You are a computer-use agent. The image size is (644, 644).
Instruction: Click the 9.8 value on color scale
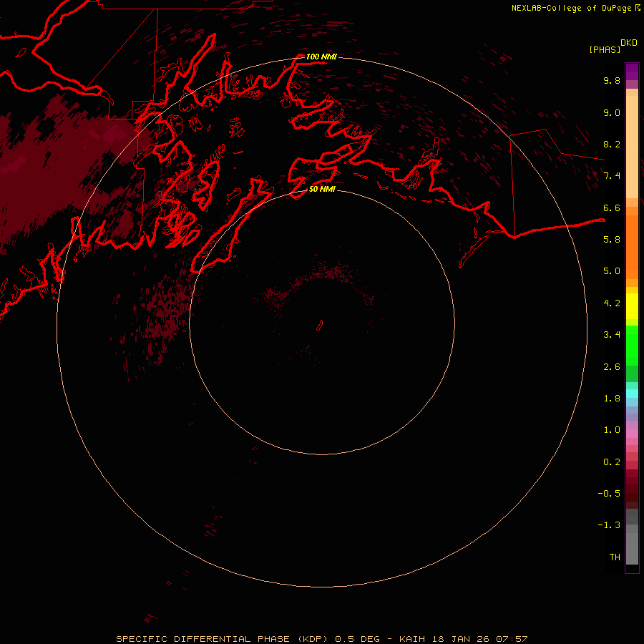(x=612, y=80)
